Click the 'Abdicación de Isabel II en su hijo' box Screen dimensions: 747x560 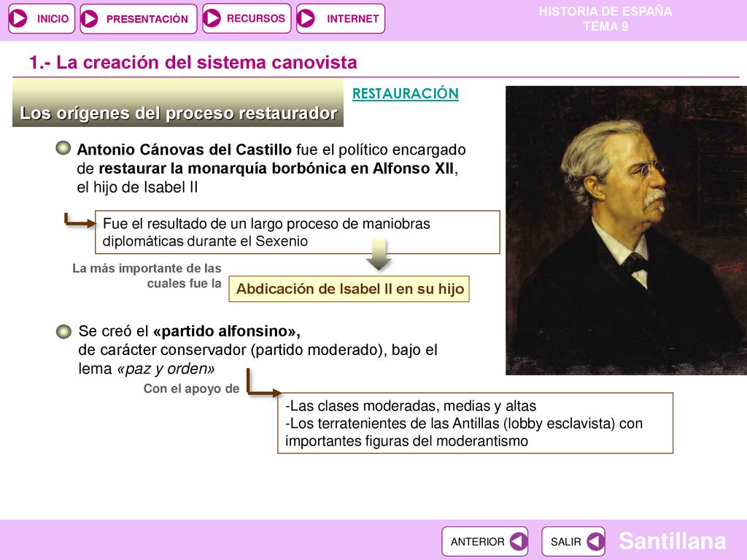(x=349, y=289)
